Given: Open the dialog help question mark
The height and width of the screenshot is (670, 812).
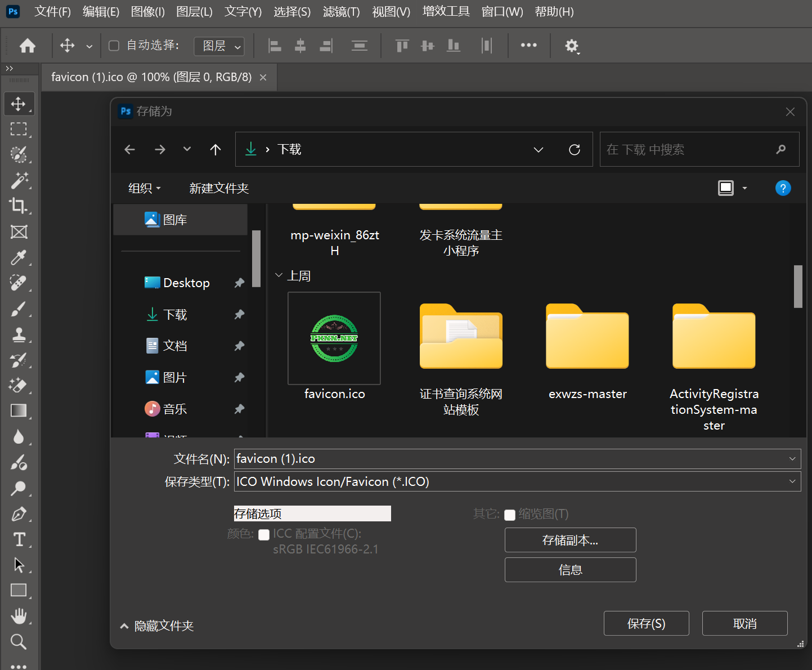Looking at the screenshot, I should (x=783, y=188).
